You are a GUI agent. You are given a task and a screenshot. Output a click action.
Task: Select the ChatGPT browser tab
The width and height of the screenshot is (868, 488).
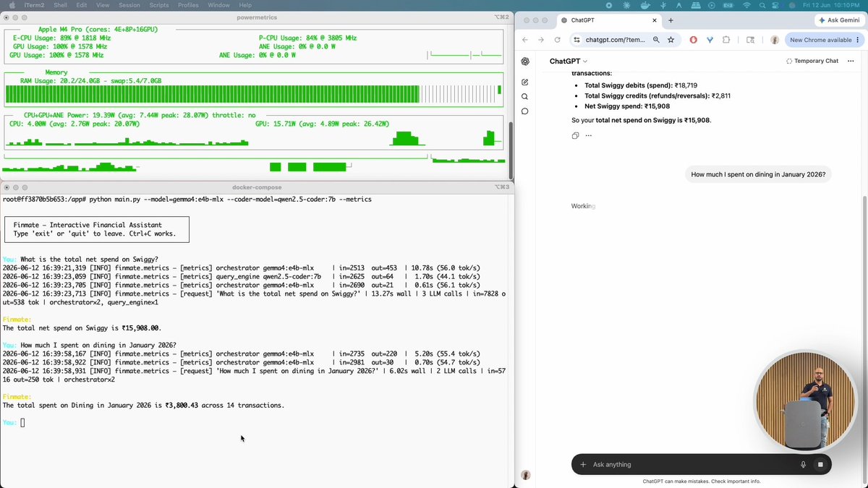click(608, 20)
